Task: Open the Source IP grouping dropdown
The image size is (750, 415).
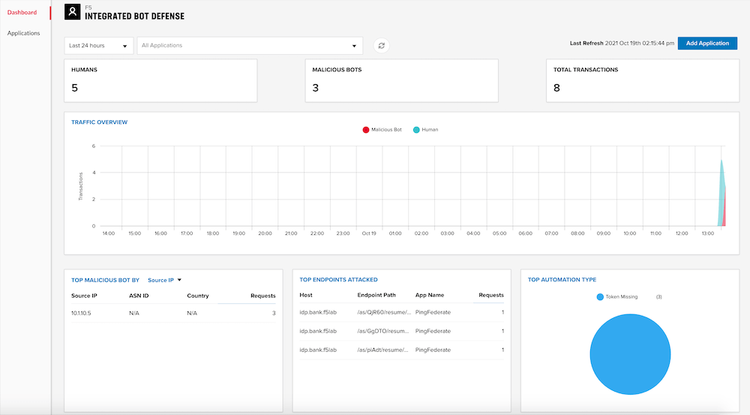Action: pos(165,280)
